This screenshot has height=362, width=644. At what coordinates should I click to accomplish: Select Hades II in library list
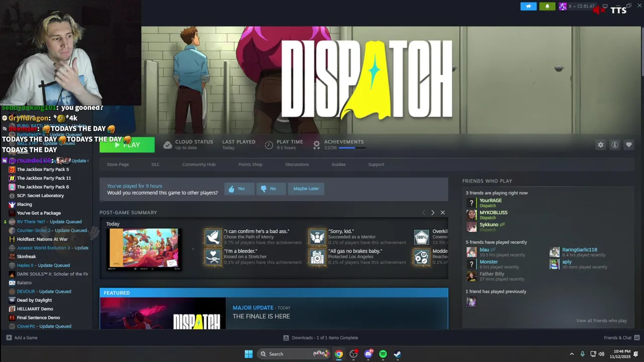[43, 265]
